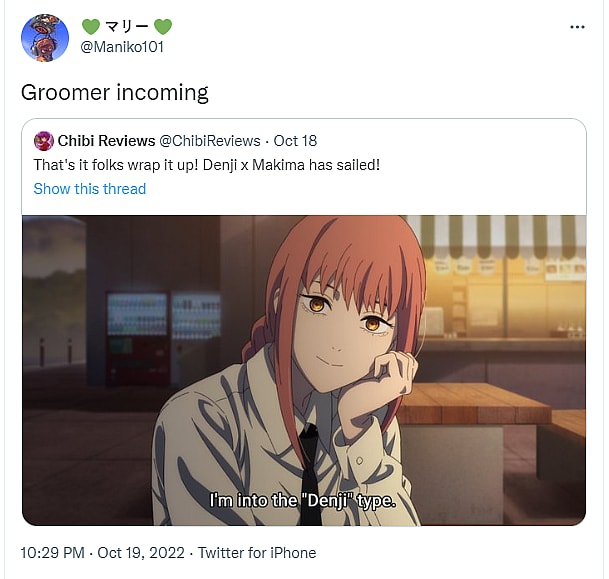
Task: Click the マリー display name
Action: [127, 27]
